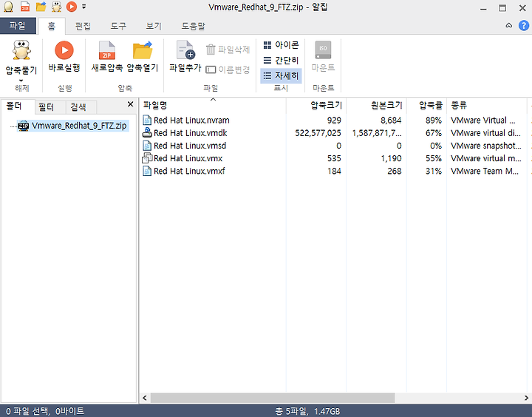Click the ZIP icon beside tree item

tap(24, 126)
